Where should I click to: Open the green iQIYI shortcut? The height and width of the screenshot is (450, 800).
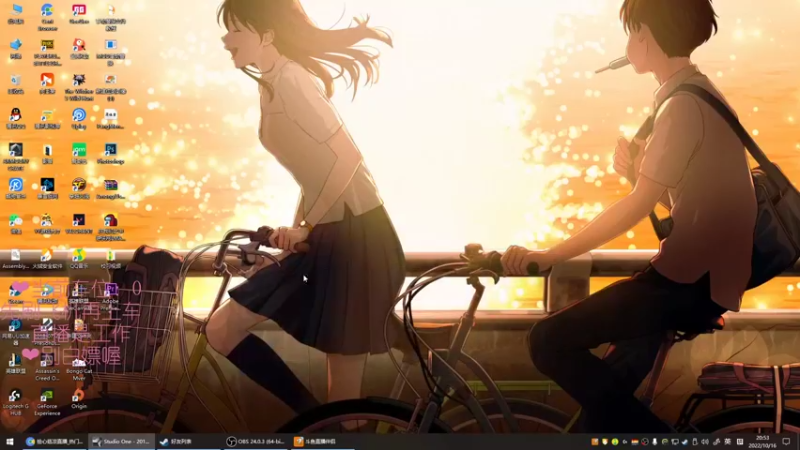[79, 154]
